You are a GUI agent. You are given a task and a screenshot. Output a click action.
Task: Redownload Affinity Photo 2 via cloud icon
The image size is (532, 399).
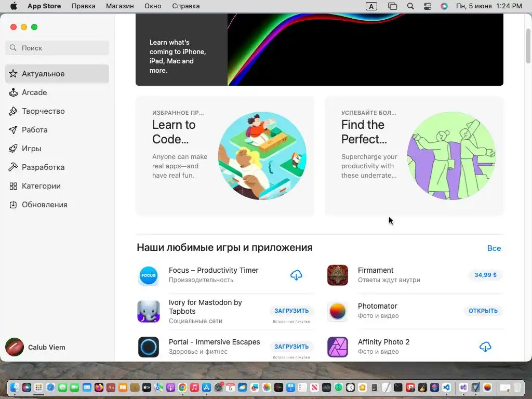tap(485, 347)
